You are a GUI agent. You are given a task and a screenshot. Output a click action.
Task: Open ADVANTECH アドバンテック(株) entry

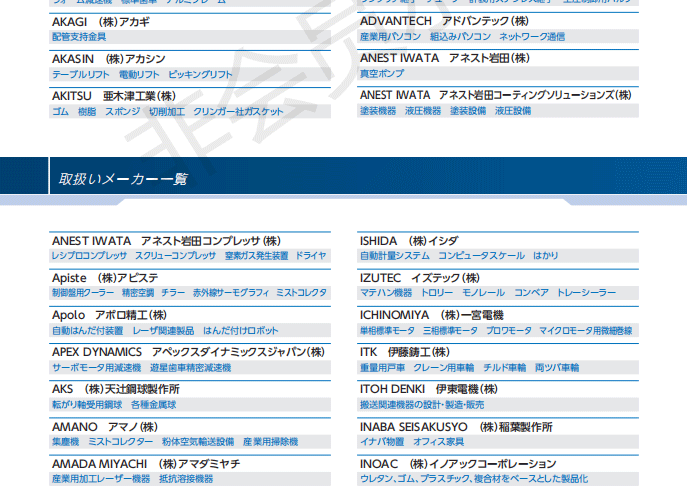(444, 21)
